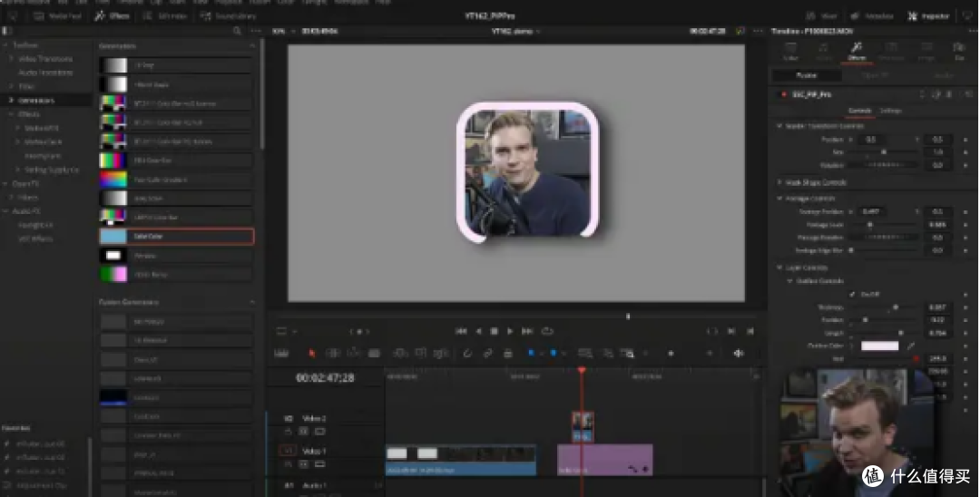
Task: Click the sidebar layout toggle icon
Action: coord(7,31)
